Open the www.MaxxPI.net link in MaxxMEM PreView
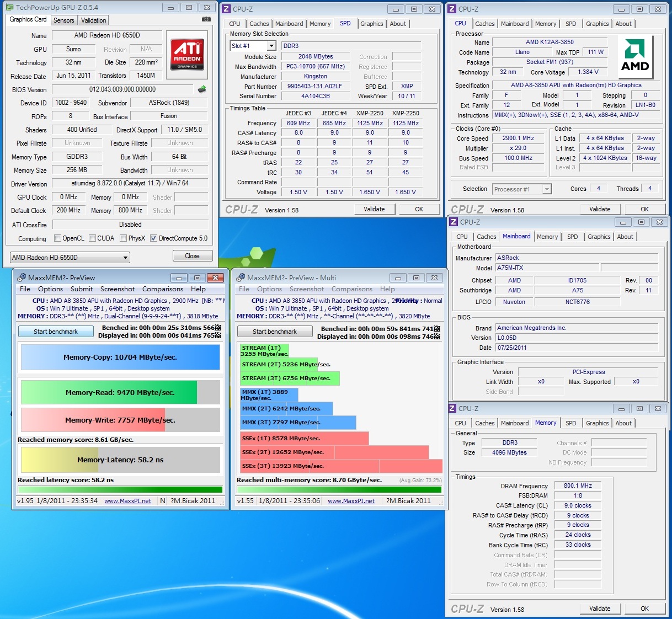 127,501
